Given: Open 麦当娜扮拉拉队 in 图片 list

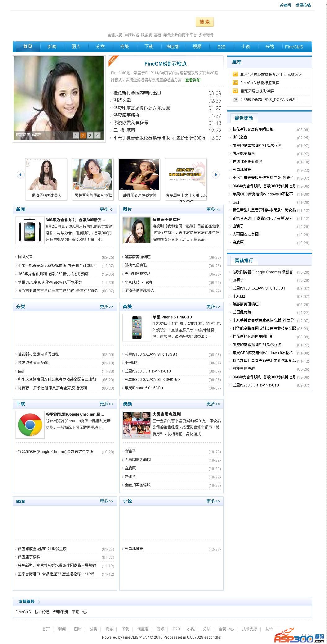Looking at the screenshot, I should tap(137, 274).
